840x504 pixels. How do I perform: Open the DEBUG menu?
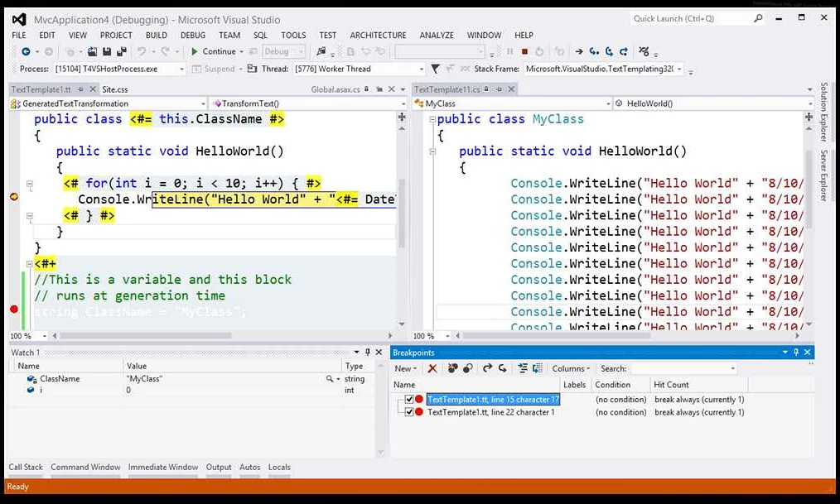192,36
